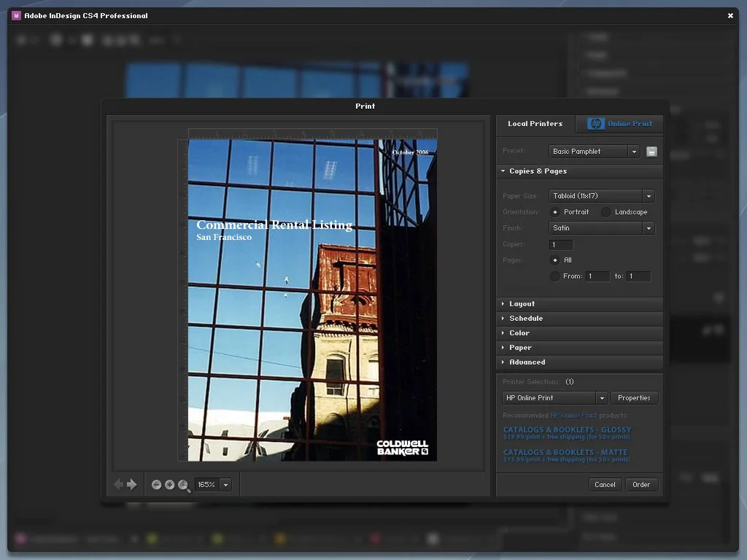Switch to the Local Printers tab
This screenshot has height=560, width=747.
(535, 124)
